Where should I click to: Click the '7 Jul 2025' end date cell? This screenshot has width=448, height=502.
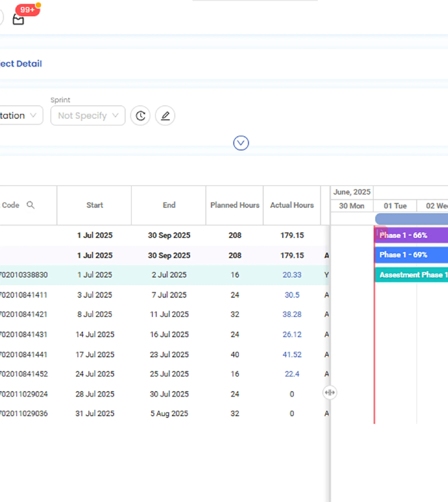click(169, 295)
